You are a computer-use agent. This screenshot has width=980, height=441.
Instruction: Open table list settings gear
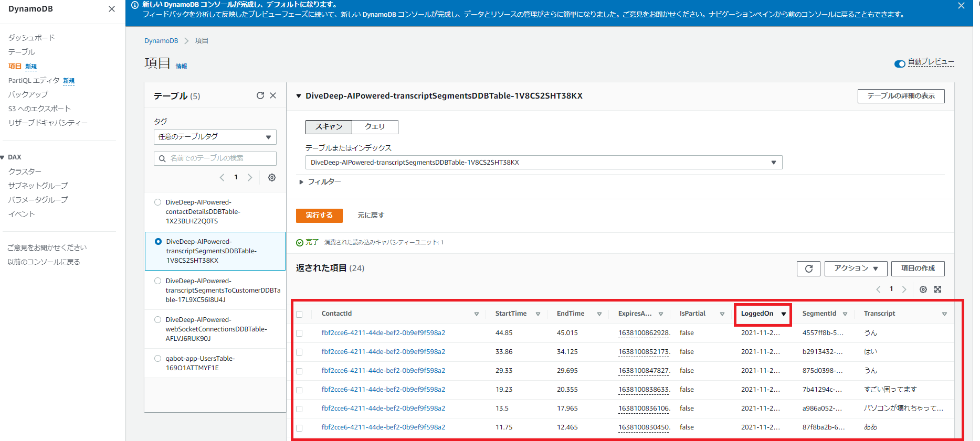[x=272, y=178]
